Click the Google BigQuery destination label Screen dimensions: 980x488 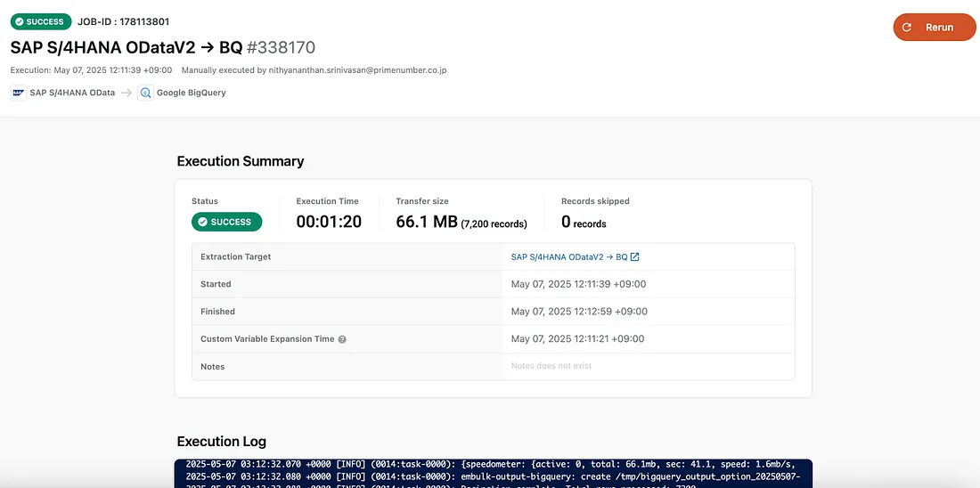(x=192, y=93)
